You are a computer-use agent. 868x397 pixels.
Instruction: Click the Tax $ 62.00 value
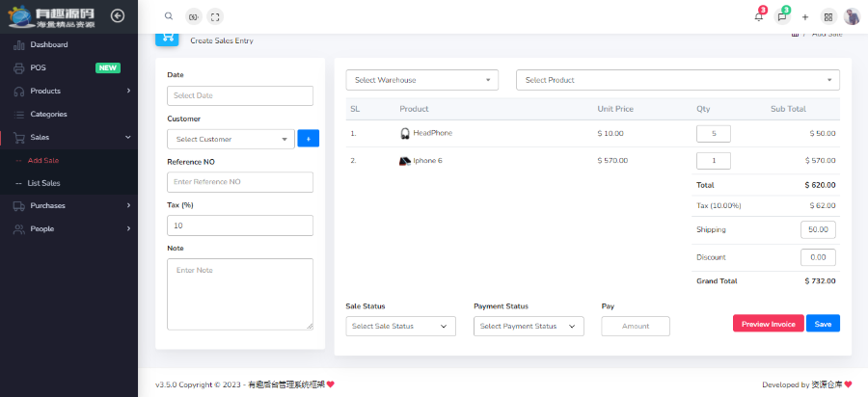click(x=822, y=205)
